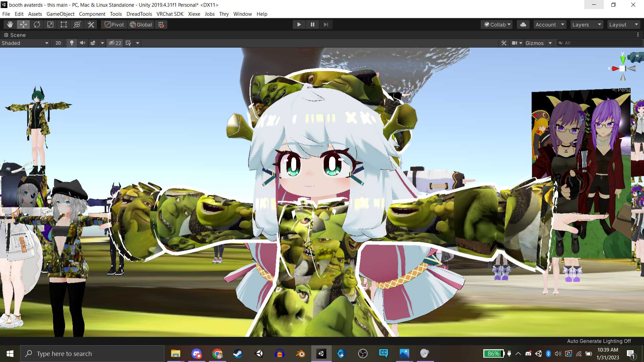Click the Step frame button

(x=326, y=24)
